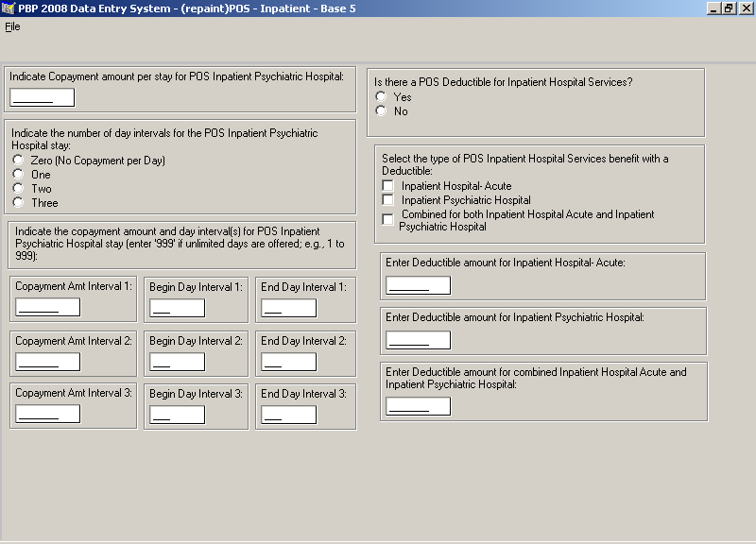Screen dimensions: 756x544
Task: Click the Begin Day Interval 1 field
Action: point(178,308)
